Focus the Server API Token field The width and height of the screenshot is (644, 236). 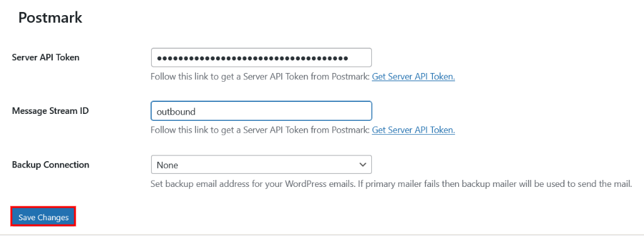point(262,57)
